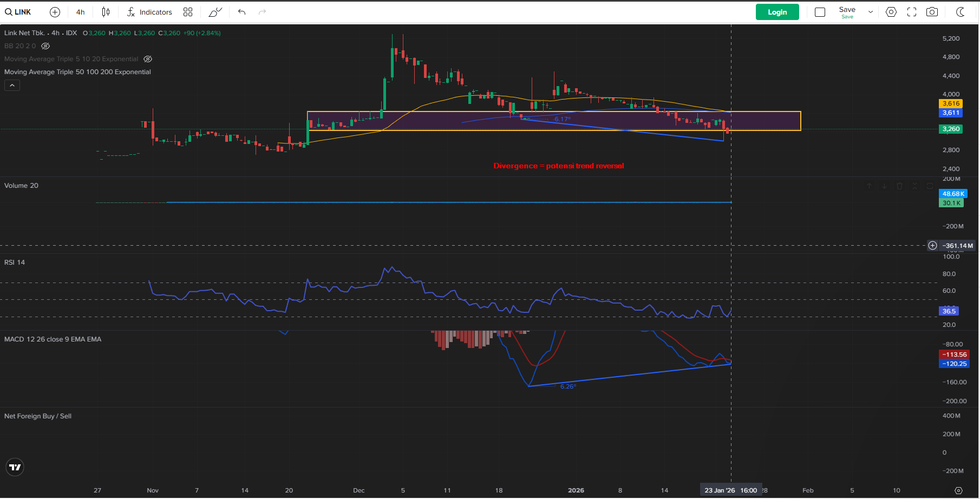Open symbol search for LINK
Viewport: 980px width, 499px height.
coord(18,12)
